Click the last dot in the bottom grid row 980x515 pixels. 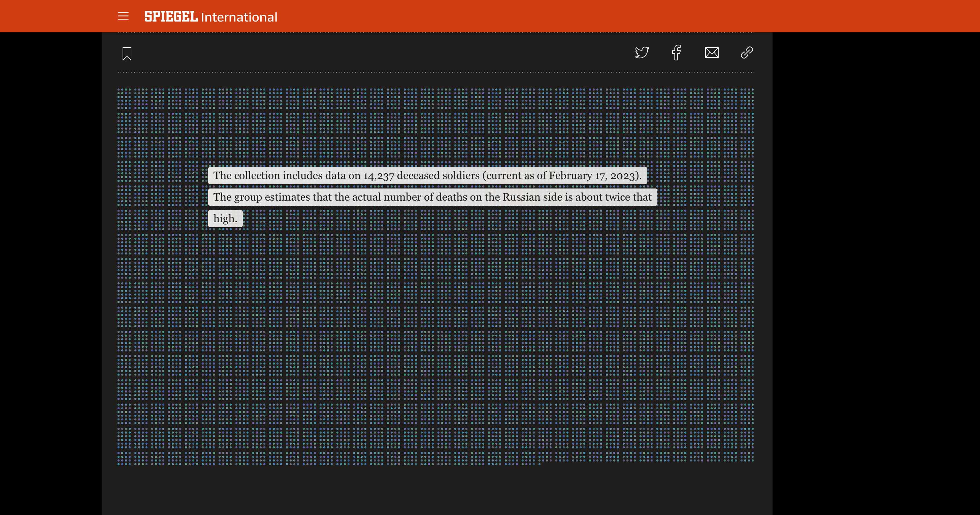pyautogui.click(x=539, y=464)
